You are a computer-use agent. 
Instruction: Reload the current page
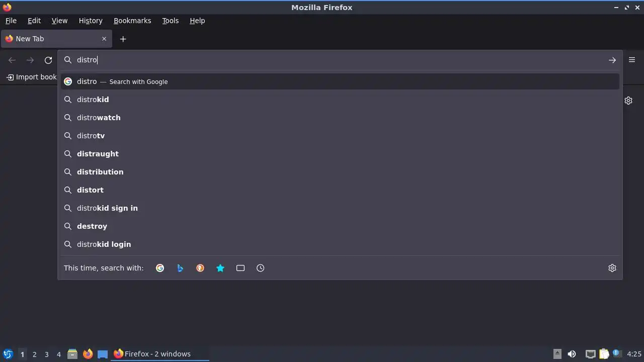point(48,60)
